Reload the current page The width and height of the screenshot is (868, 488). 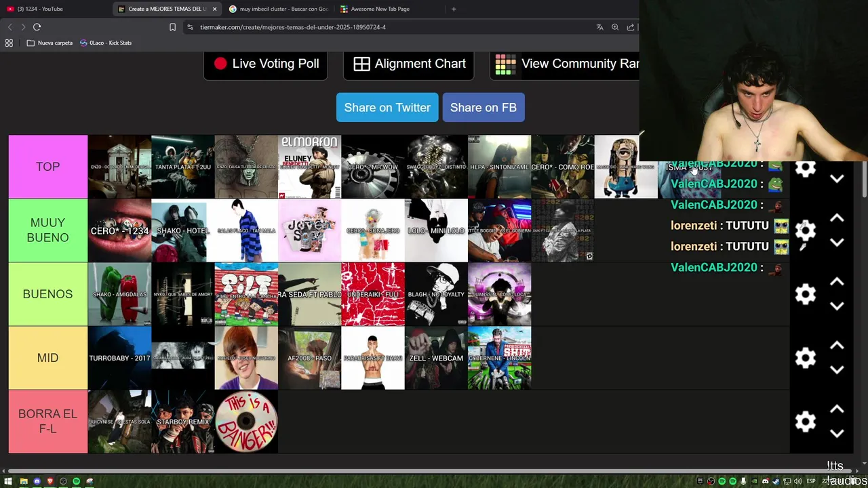[37, 27]
